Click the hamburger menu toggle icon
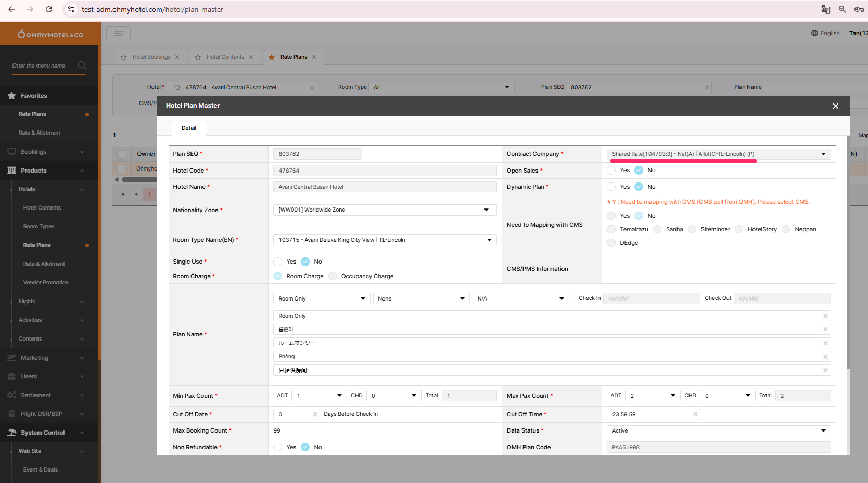868x483 pixels. pyautogui.click(x=119, y=34)
